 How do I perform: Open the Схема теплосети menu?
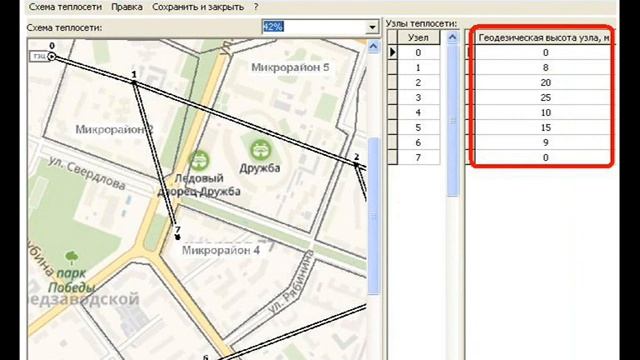[65, 7]
